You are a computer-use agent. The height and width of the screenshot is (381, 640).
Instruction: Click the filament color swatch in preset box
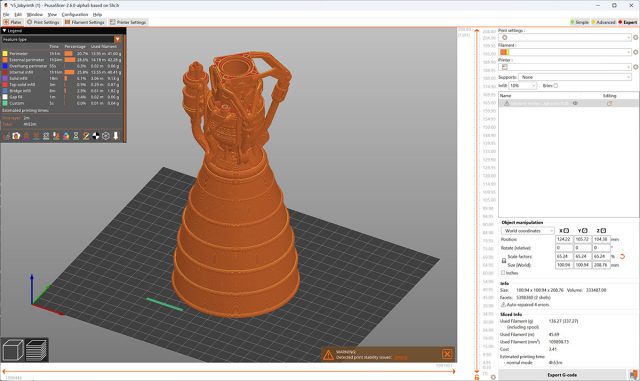pyautogui.click(x=504, y=52)
